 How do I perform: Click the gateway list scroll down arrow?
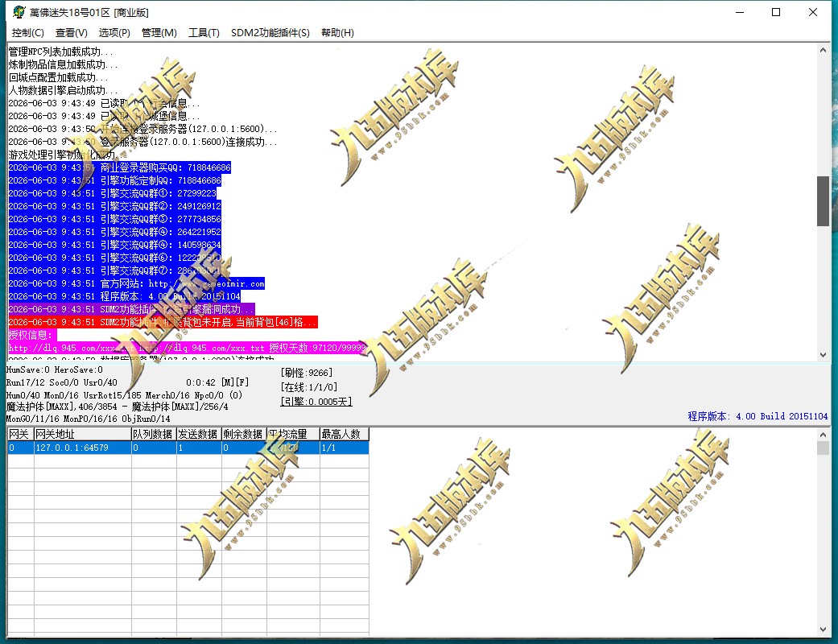point(823,630)
